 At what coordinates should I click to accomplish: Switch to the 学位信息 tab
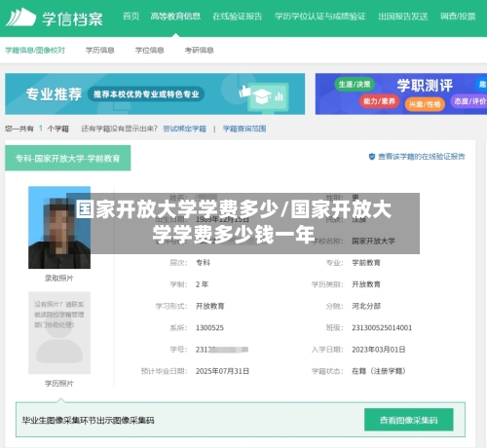150,50
